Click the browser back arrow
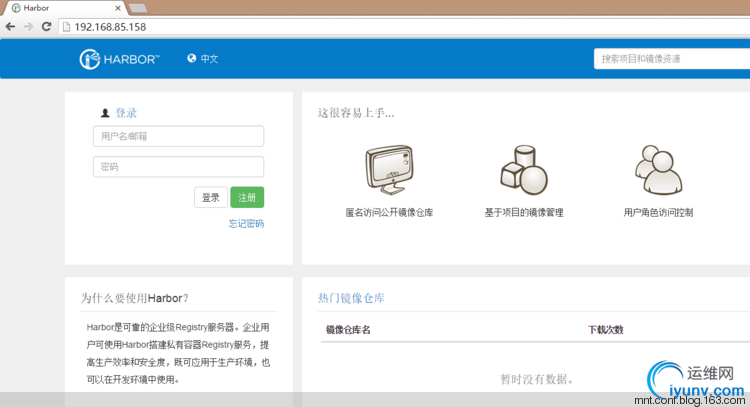The width and height of the screenshot is (750, 407). coord(10,27)
